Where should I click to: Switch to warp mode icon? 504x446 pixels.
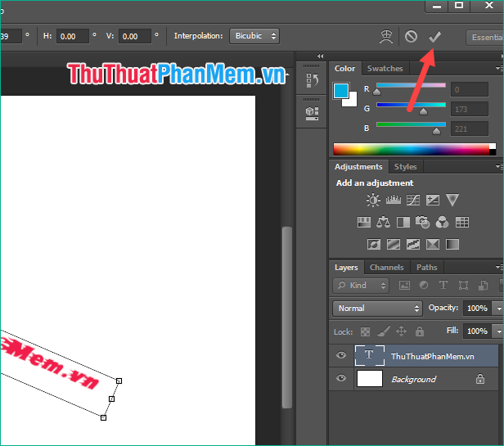[x=386, y=37]
